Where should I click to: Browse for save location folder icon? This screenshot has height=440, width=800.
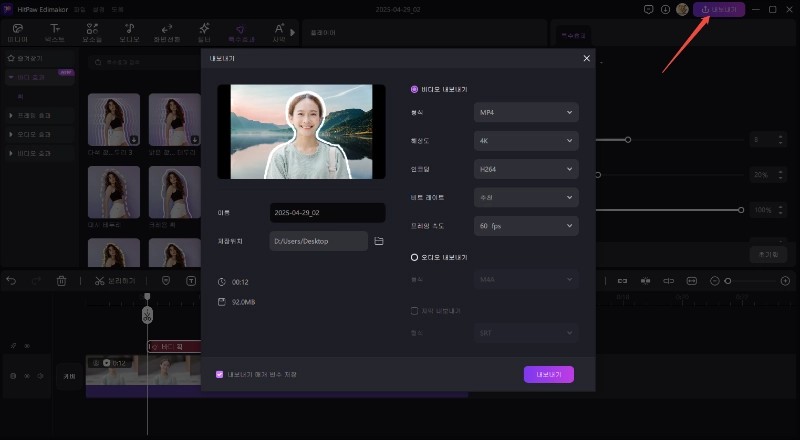pos(379,241)
